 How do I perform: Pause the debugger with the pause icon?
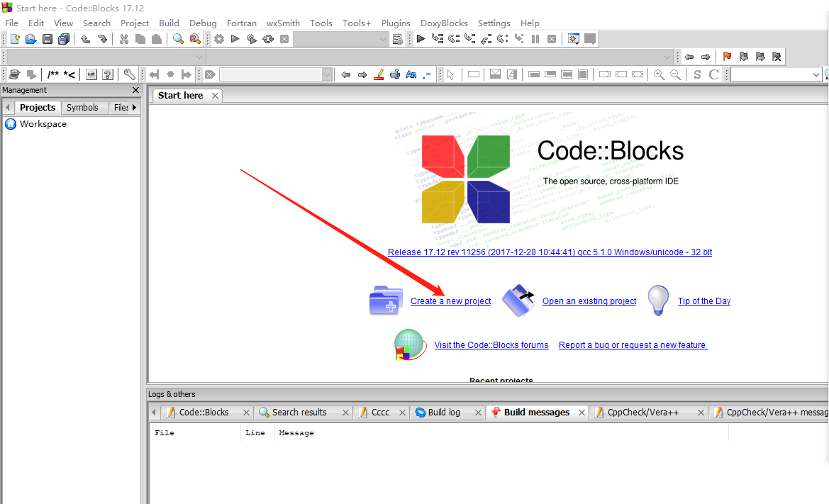click(x=535, y=39)
